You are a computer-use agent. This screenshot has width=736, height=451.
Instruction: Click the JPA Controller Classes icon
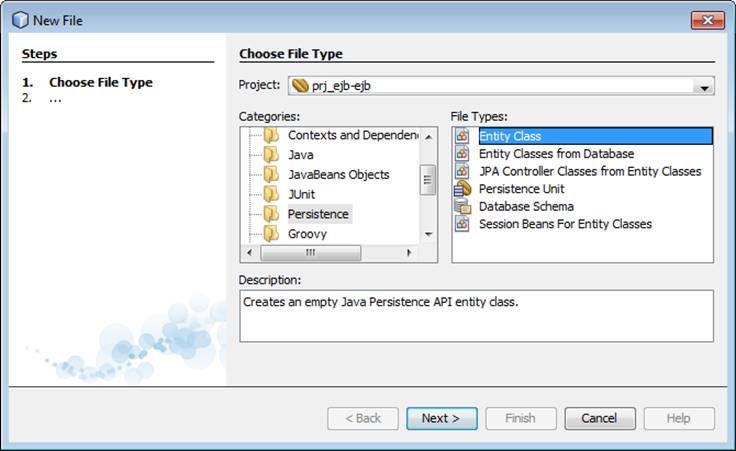[x=462, y=171]
